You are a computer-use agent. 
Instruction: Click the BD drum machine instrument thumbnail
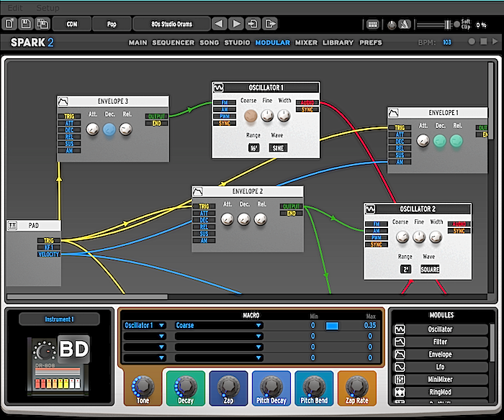click(58, 365)
